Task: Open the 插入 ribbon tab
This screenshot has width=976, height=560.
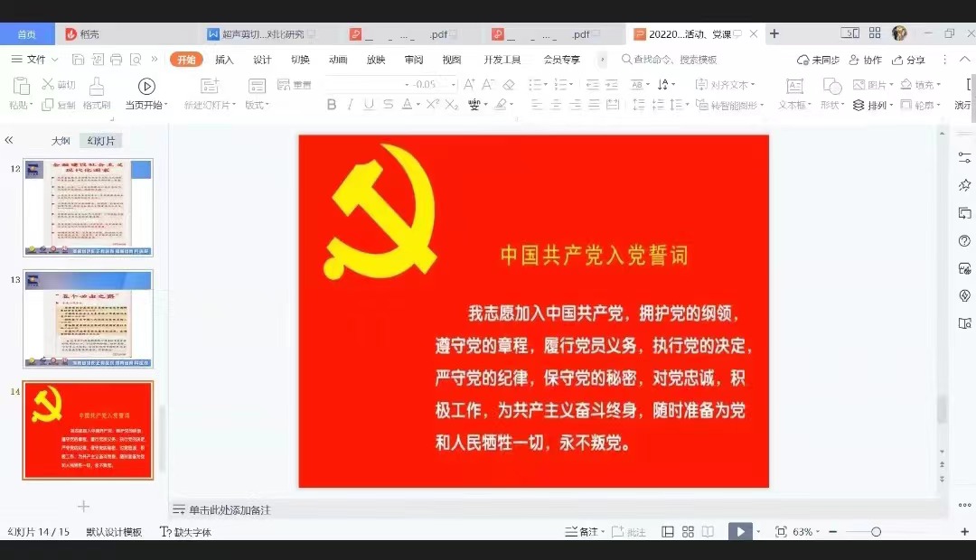Action: 224,60
